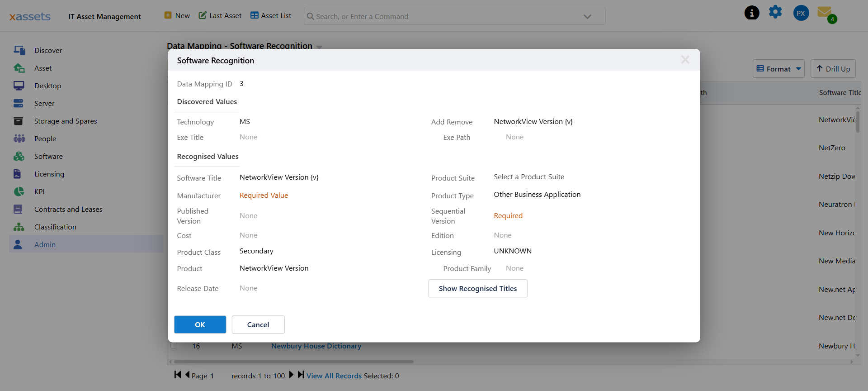Viewport: 868px width, 391px height.
Task: Open the Classification menu
Action: pos(55,227)
